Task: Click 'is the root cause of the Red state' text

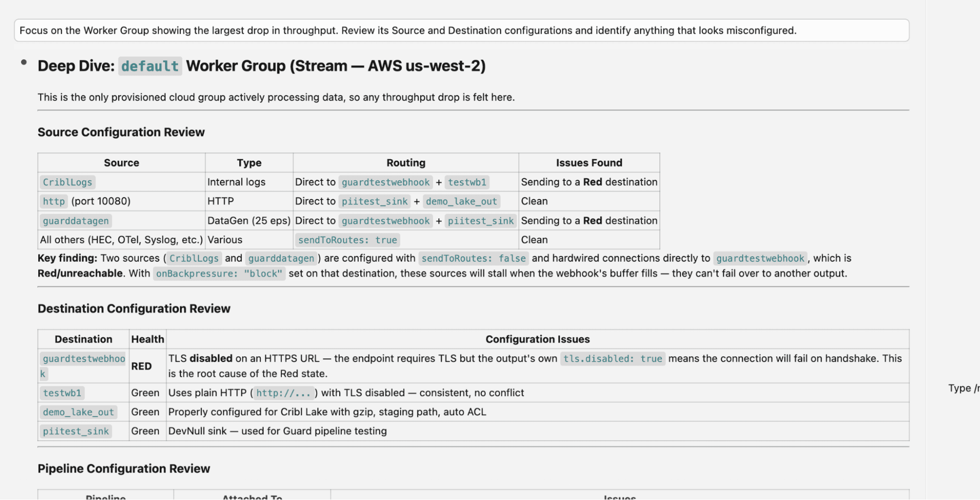Action: coord(248,374)
